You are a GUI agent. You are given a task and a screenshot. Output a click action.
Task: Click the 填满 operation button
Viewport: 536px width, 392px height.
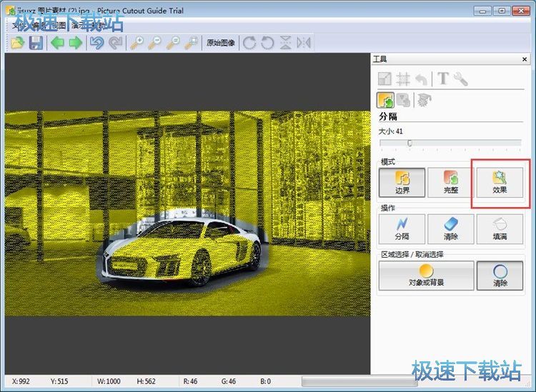(x=500, y=229)
